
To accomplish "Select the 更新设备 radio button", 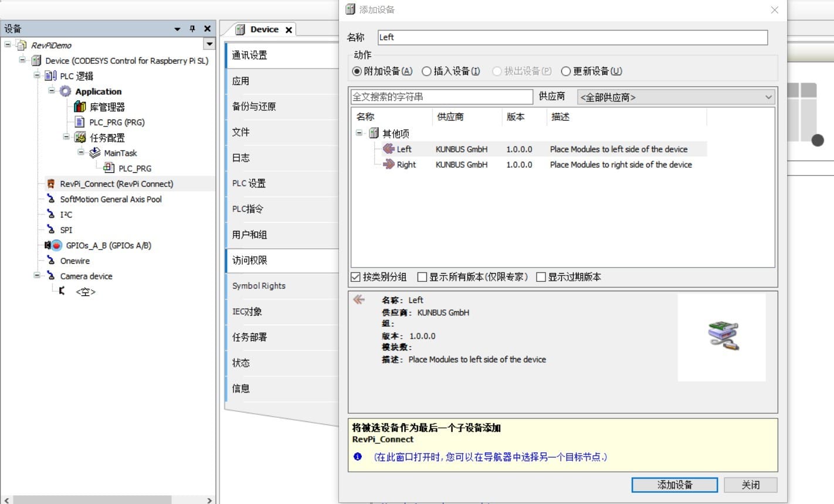I will pyautogui.click(x=566, y=71).
